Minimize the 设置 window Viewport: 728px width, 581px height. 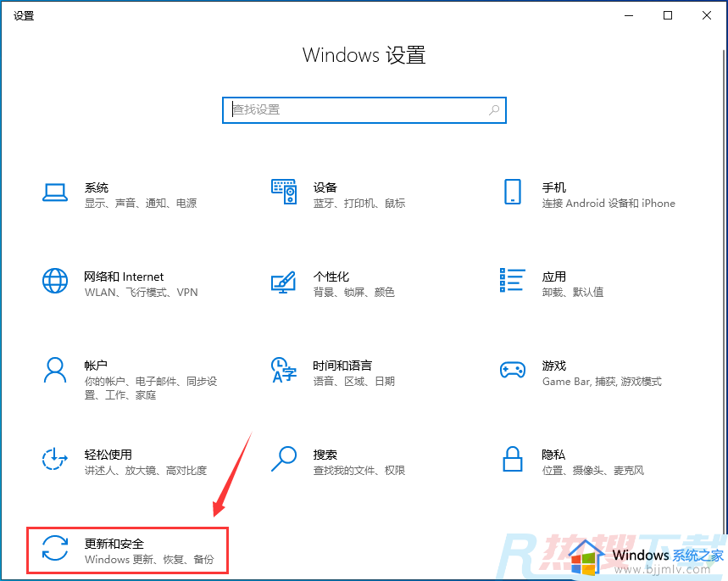629,15
